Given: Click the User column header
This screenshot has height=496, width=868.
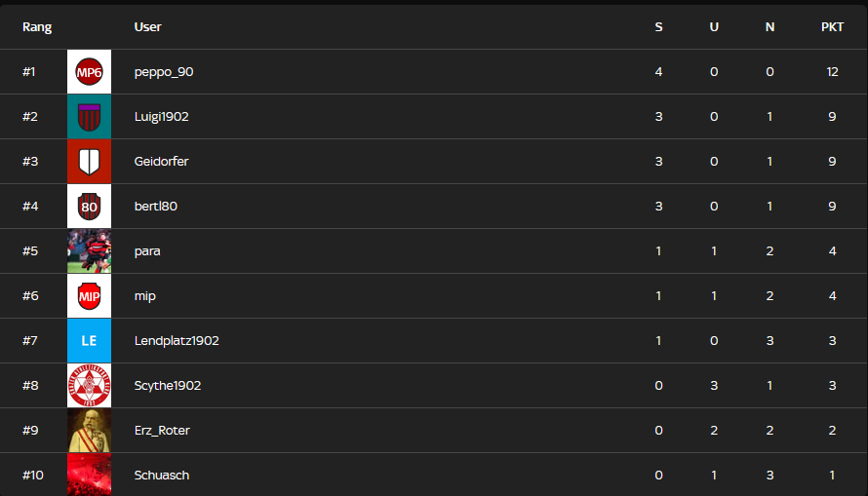Looking at the screenshot, I should pyautogui.click(x=148, y=27).
